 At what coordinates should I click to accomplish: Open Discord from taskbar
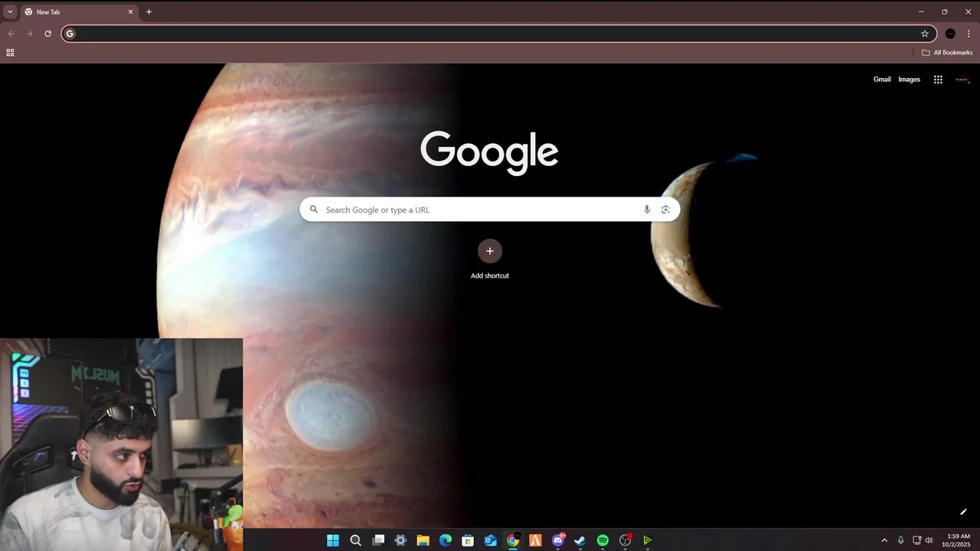pos(558,540)
